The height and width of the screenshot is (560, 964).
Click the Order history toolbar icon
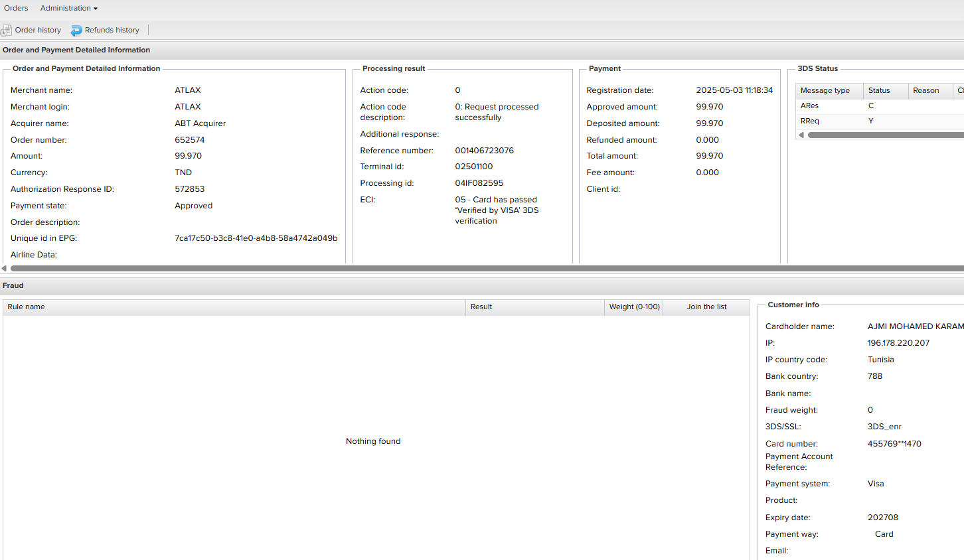tap(7, 30)
